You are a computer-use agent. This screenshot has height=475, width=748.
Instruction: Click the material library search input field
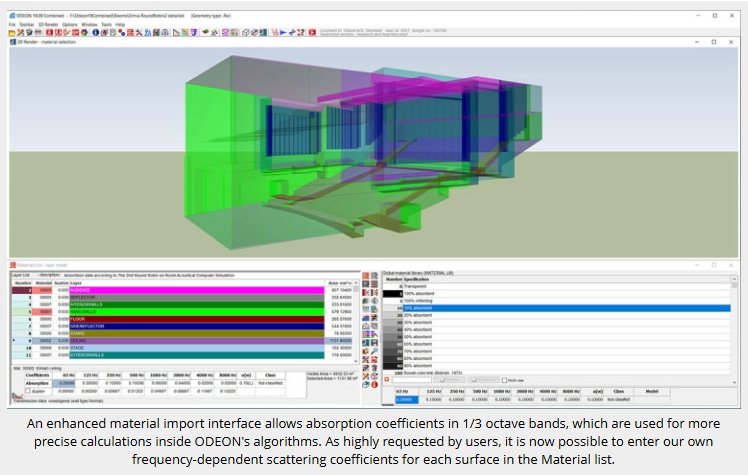click(x=412, y=380)
